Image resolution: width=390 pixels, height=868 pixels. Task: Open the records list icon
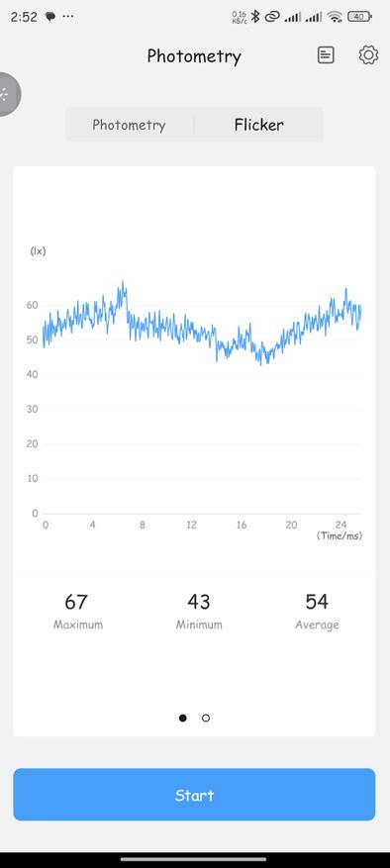pos(326,54)
